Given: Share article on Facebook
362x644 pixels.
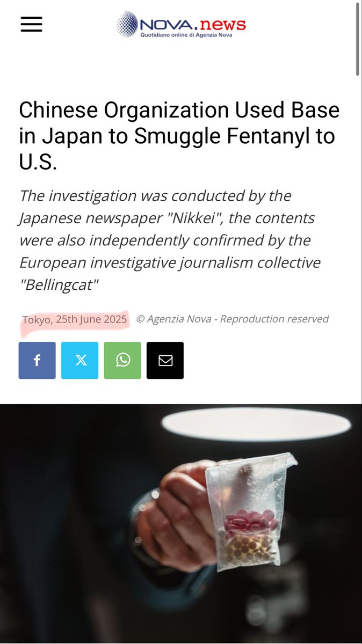Looking at the screenshot, I should (x=37, y=361).
